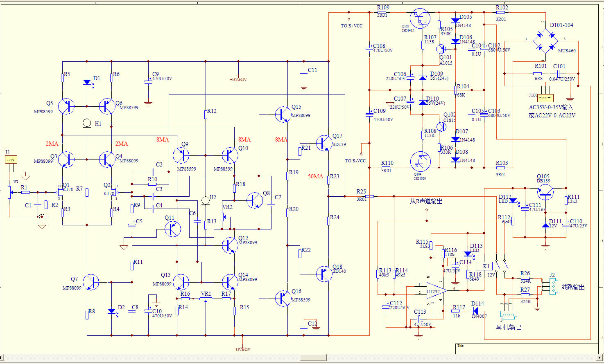Screen dimensions: 604x364
Task: Click the D109 zener diode symbol
Action: pyautogui.click(x=423, y=77)
